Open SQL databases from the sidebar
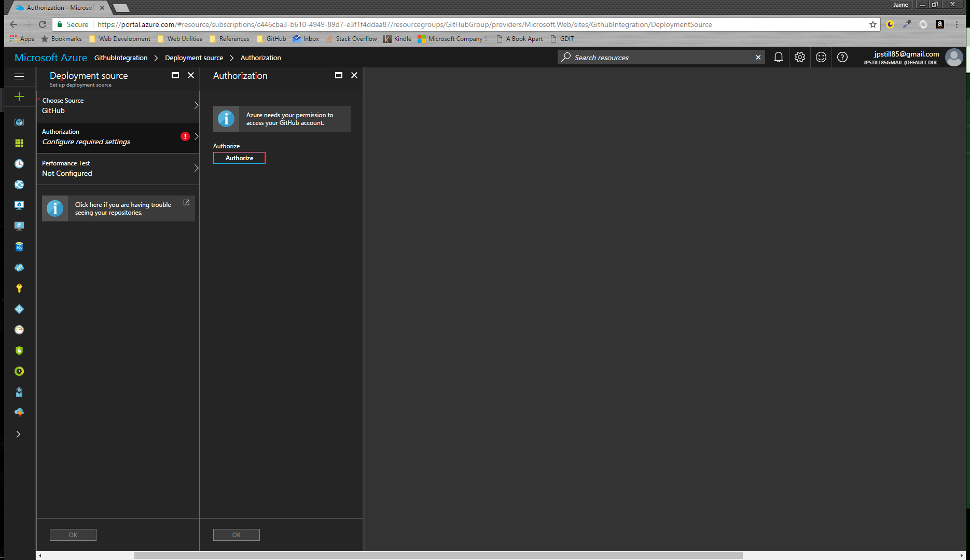 (x=19, y=247)
